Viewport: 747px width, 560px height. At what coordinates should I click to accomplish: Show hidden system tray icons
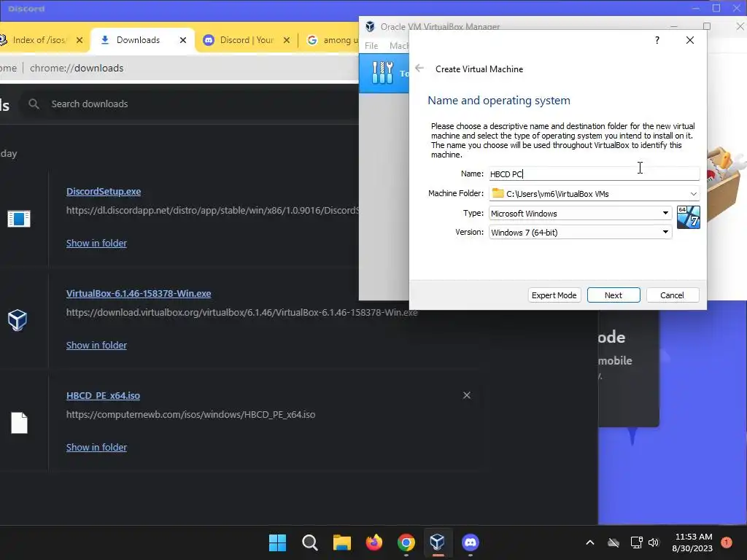click(589, 542)
